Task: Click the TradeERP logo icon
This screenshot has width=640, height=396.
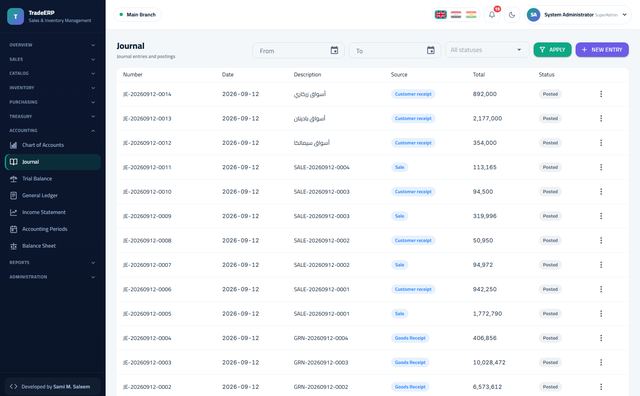Action: tap(16, 16)
